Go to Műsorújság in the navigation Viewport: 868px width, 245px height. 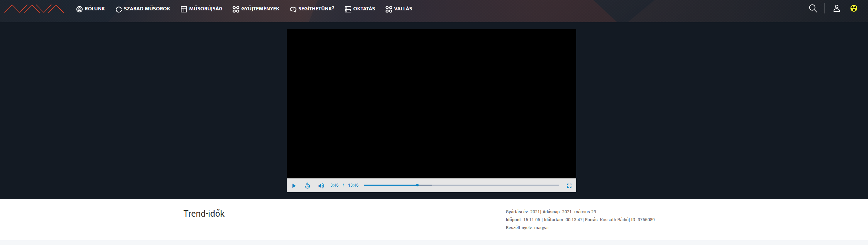(x=201, y=9)
